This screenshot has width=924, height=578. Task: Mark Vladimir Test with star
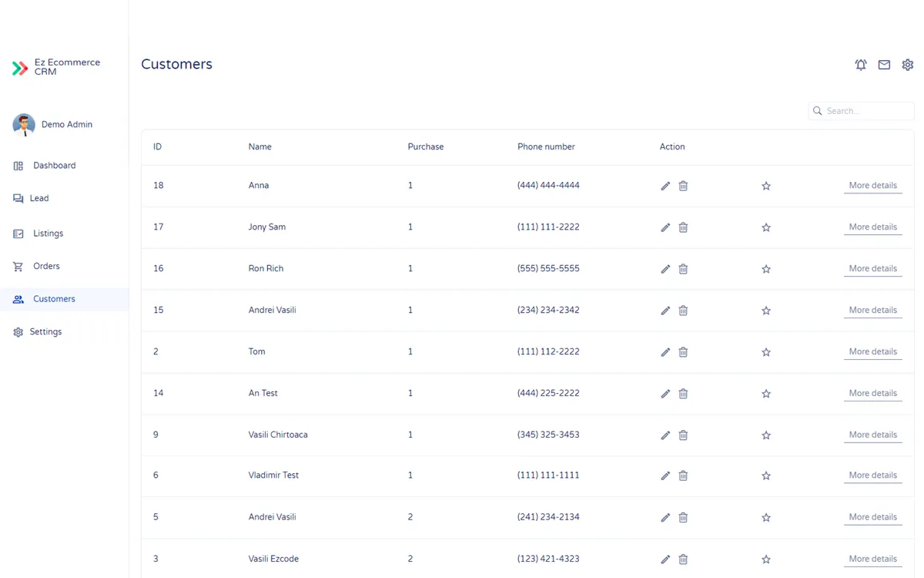pos(766,476)
